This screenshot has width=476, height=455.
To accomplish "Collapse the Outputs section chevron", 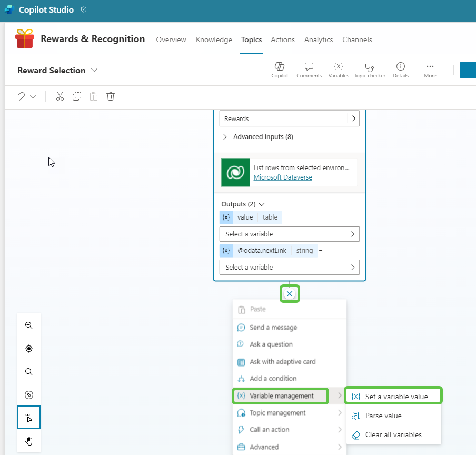I will [262, 204].
